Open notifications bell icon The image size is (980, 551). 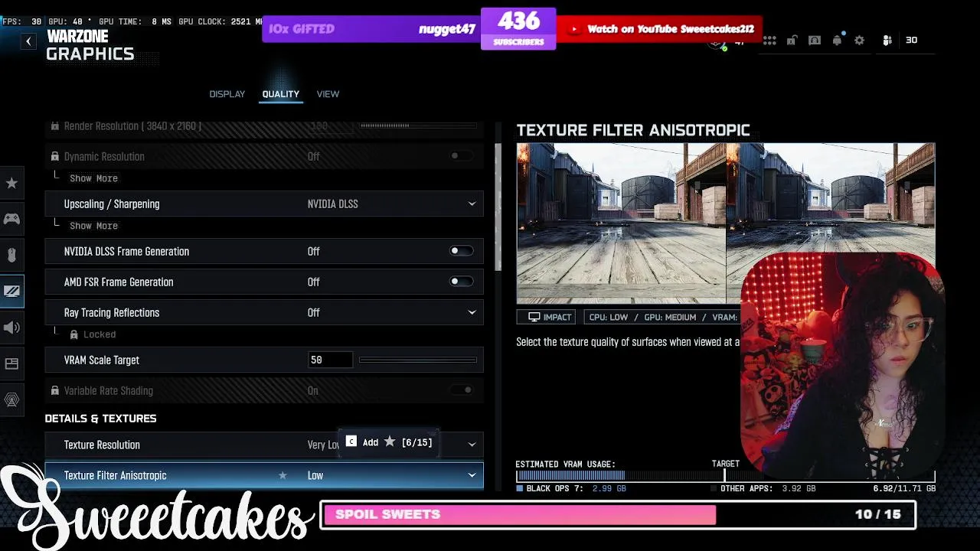click(x=837, y=41)
